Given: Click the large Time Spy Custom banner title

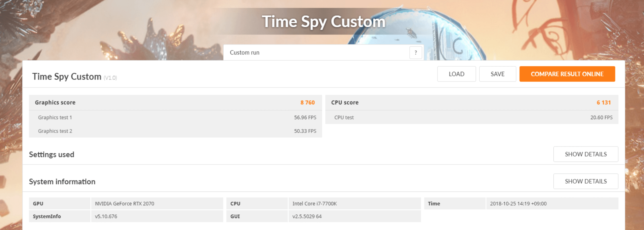Looking at the screenshot, I should [324, 22].
